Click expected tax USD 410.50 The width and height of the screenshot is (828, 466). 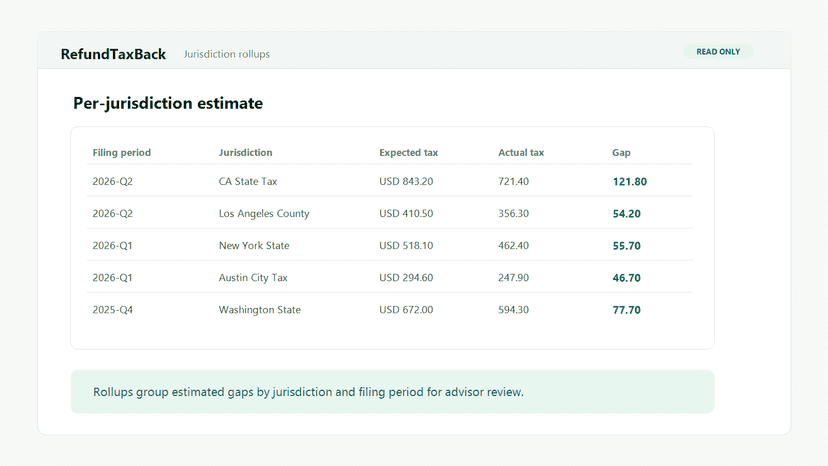point(406,213)
